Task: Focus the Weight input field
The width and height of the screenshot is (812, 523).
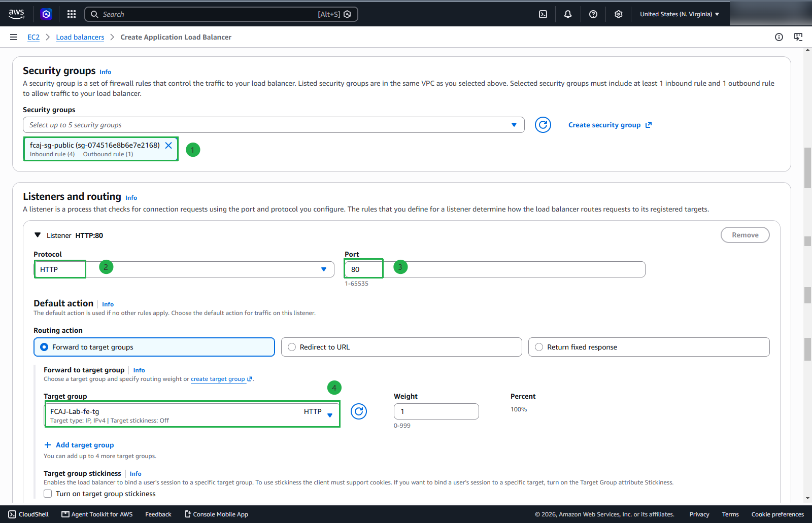Action: [x=436, y=411]
